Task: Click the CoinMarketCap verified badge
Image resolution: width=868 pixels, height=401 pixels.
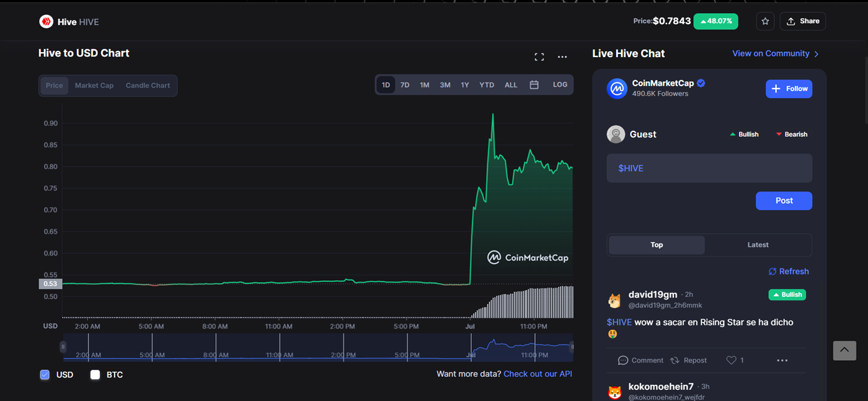Action: pyautogui.click(x=701, y=83)
